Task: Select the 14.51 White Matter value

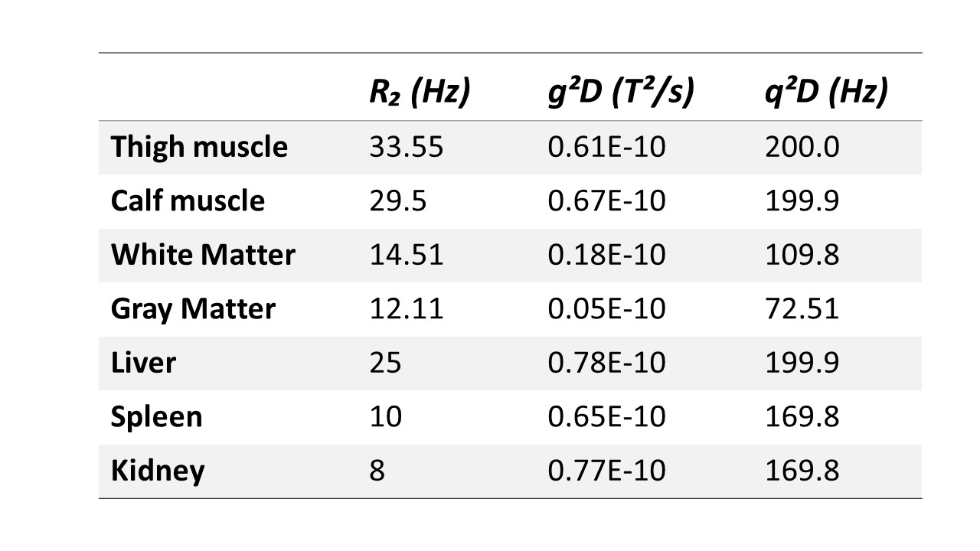Action: click(406, 255)
